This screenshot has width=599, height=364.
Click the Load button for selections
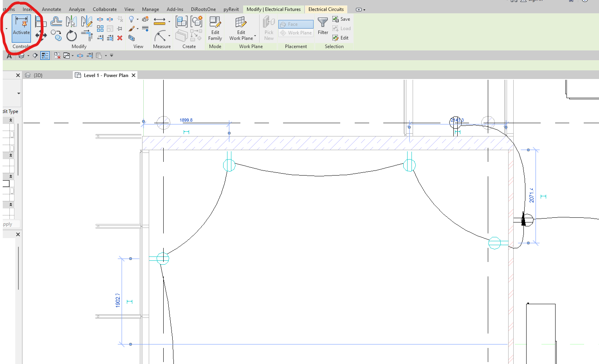(x=341, y=28)
